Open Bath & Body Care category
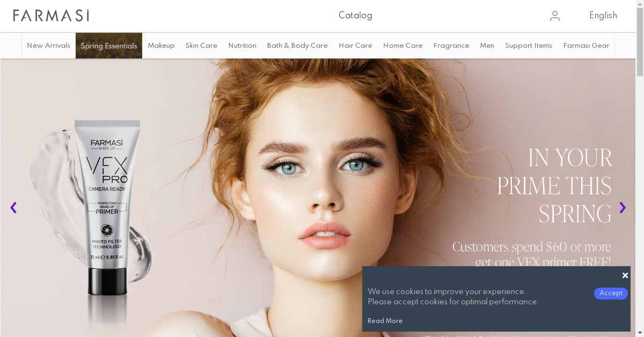This screenshot has width=644, height=337. pos(297,46)
